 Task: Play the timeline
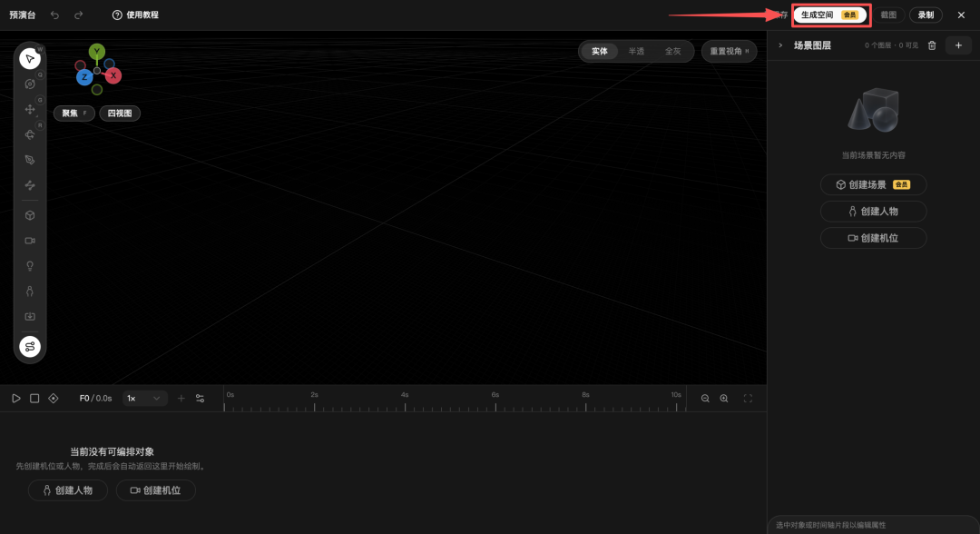click(16, 399)
